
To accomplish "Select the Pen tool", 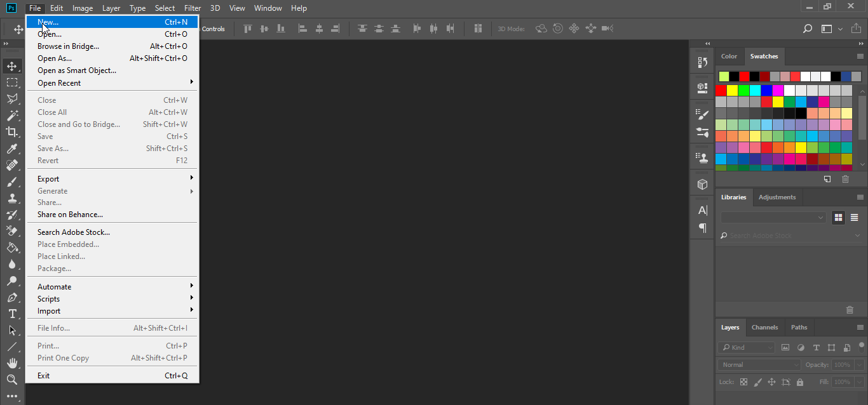I will tap(12, 297).
